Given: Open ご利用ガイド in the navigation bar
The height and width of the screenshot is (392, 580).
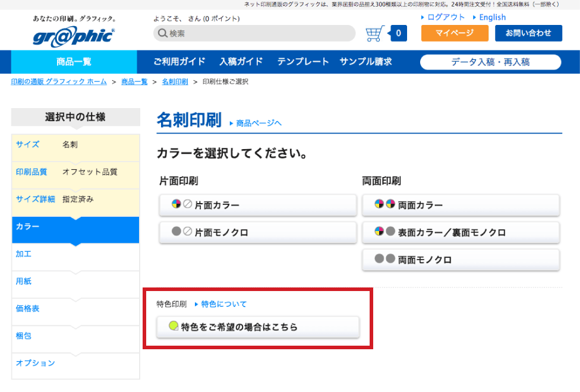Looking at the screenshot, I should [179, 62].
